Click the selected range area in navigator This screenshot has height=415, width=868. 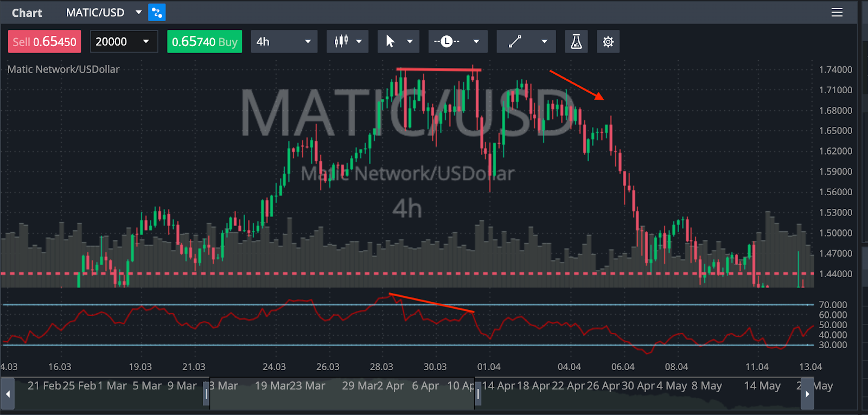coord(342,394)
